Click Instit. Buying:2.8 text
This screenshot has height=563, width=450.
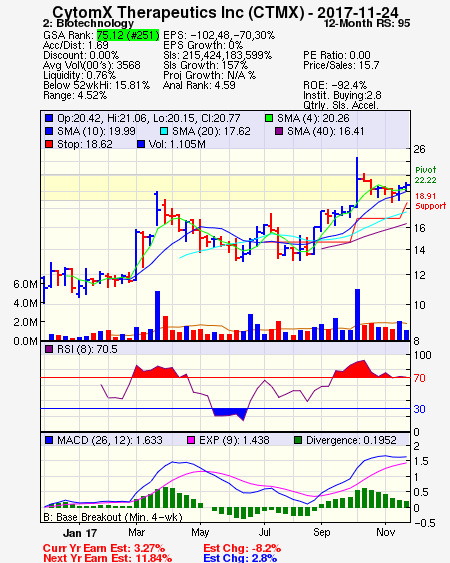tap(342, 96)
